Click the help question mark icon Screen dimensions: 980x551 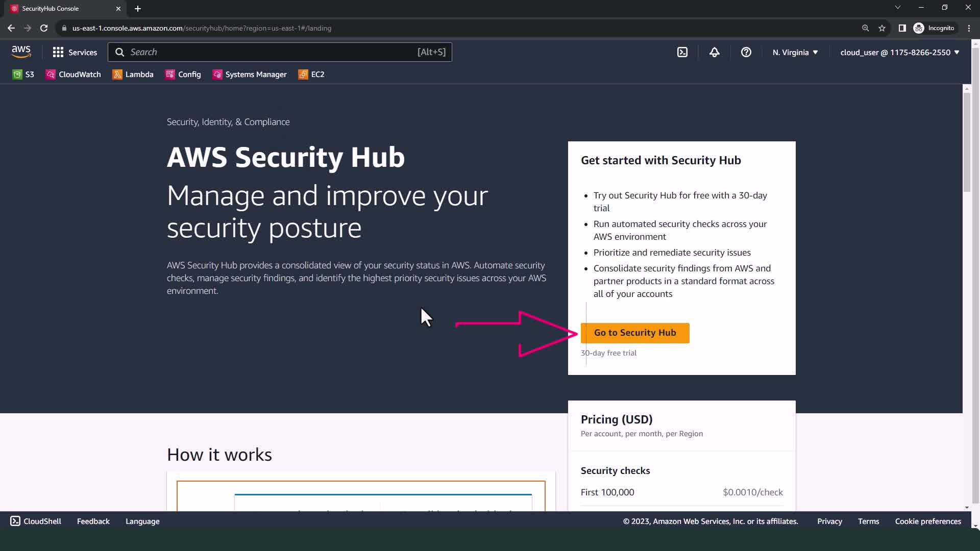point(746,52)
